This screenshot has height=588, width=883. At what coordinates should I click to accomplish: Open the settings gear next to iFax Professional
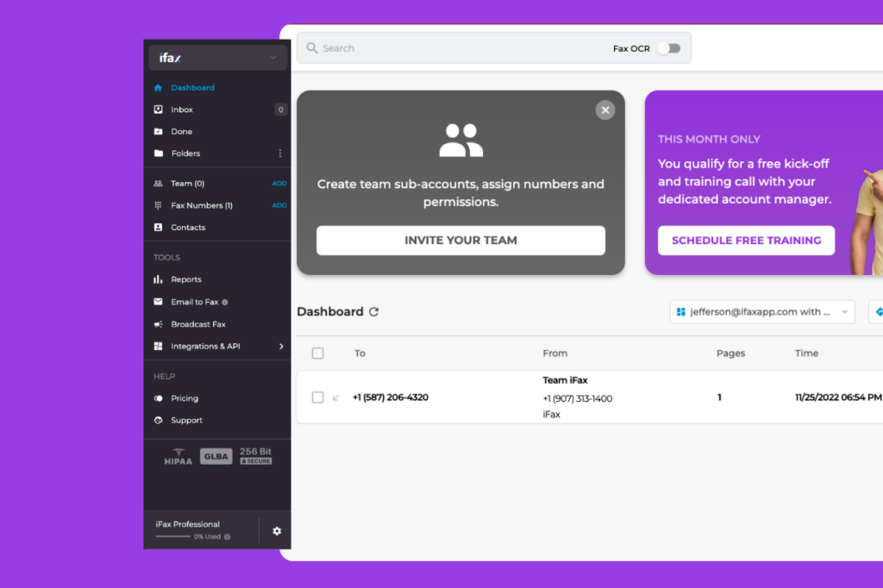pyautogui.click(x=277, y=530)
